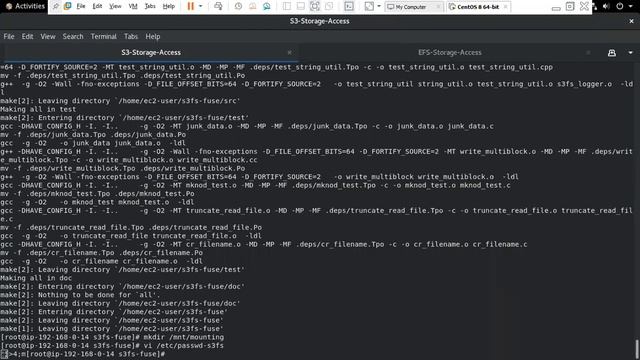The image size is (640, 360).
Task: Click the terminal vertical scrollbar thumb
Action: pos(637,349)
